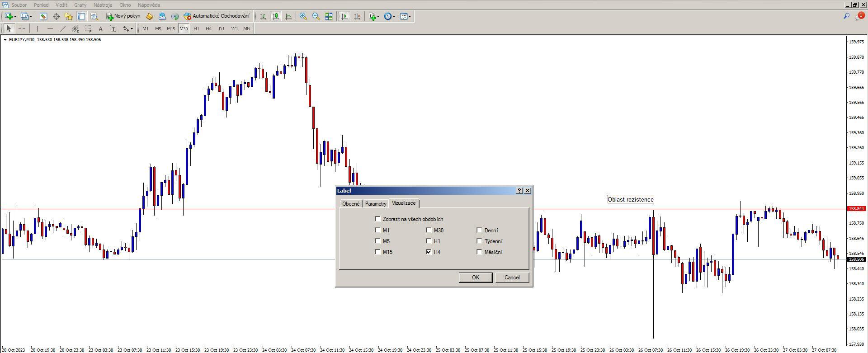Expand the Profiles dropdown arrow
868x353 pixels.
click(31, 16)
